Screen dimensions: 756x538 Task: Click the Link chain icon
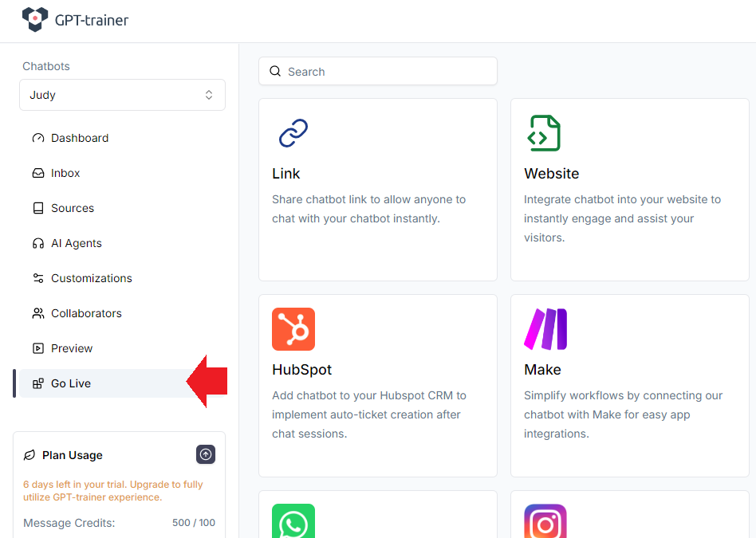[293, 133]
